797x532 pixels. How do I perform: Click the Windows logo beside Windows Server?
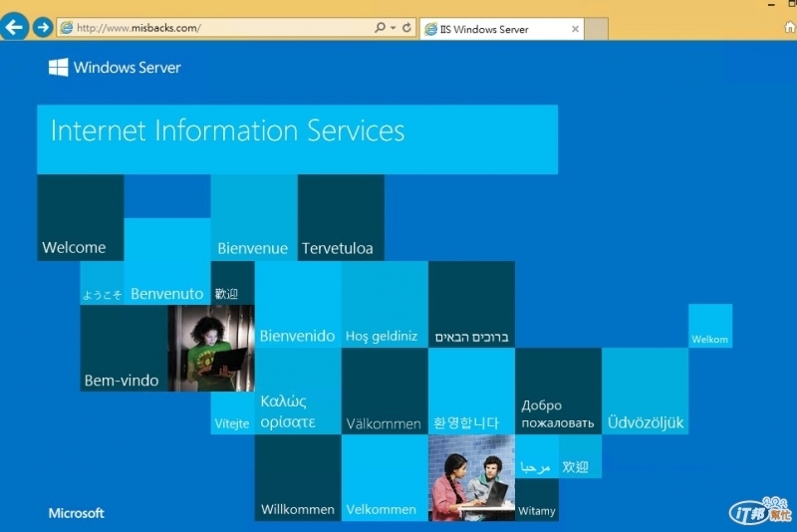(59, 67)
